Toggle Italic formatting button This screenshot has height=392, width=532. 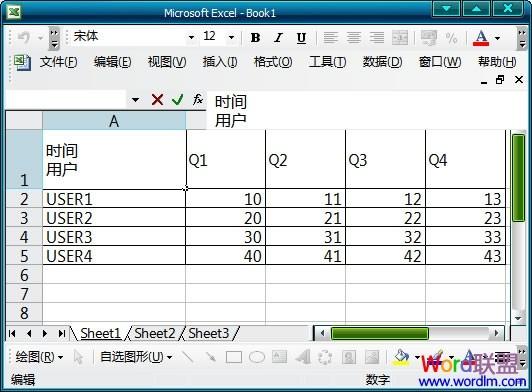tap(279, 38)
